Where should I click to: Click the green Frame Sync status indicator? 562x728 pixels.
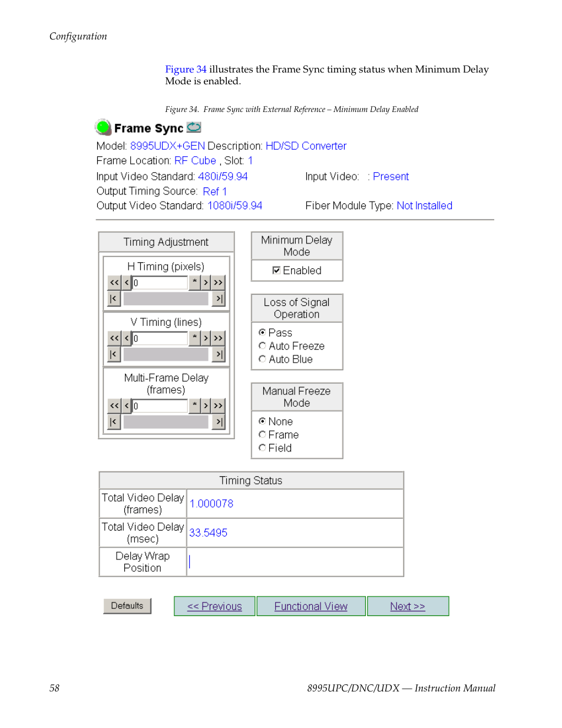tap(103, 127)
